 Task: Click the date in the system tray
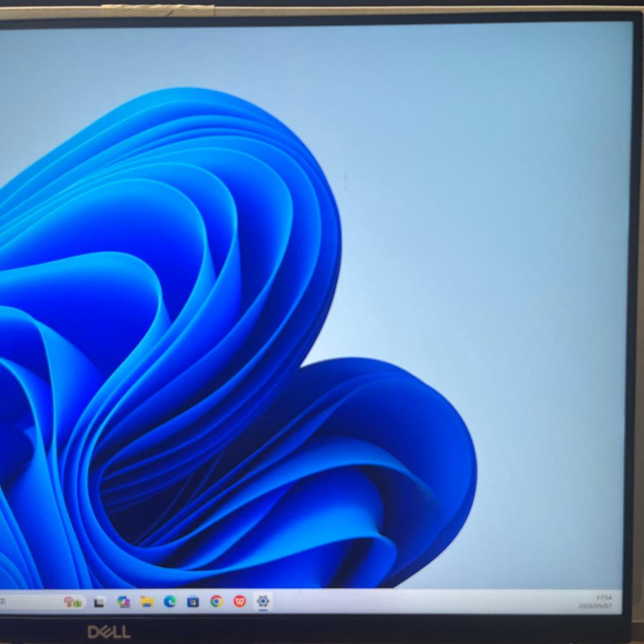[x=596, y=606]
